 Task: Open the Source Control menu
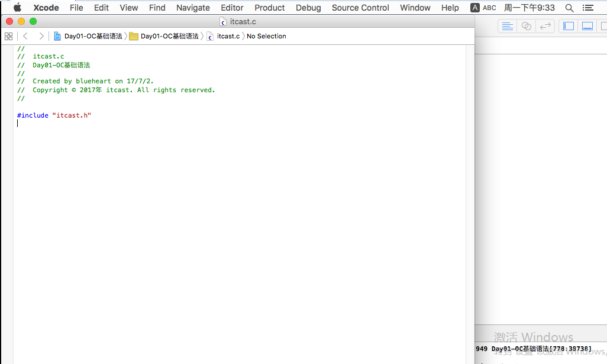360,8
